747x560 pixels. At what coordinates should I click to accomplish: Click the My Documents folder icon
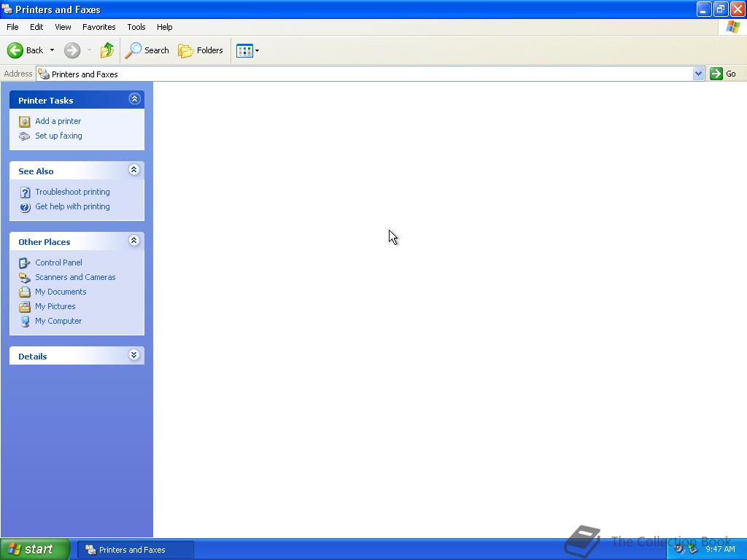(x=24, y=292)
